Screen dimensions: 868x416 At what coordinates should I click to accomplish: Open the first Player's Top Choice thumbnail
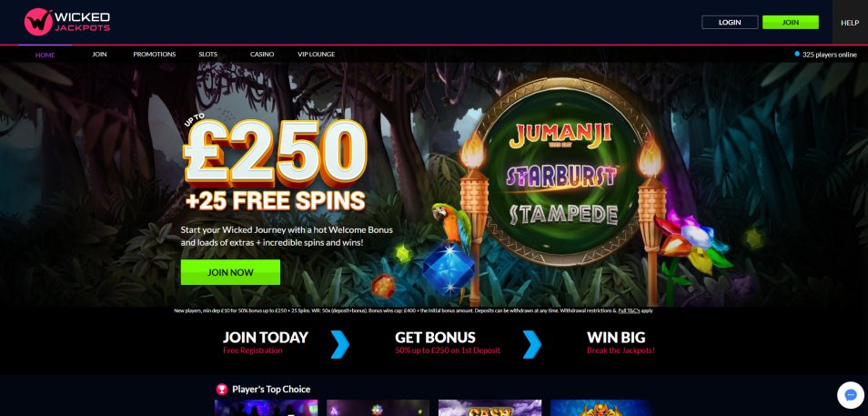267,408
